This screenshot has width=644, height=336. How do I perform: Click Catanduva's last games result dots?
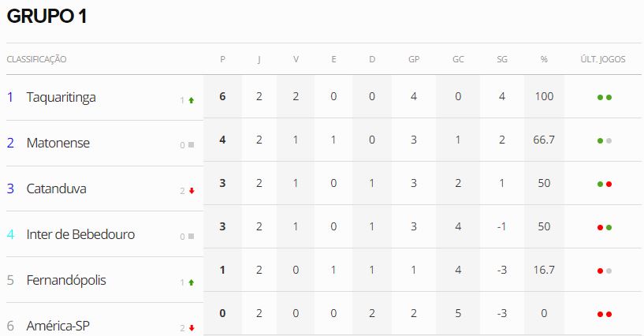point(605,184)
